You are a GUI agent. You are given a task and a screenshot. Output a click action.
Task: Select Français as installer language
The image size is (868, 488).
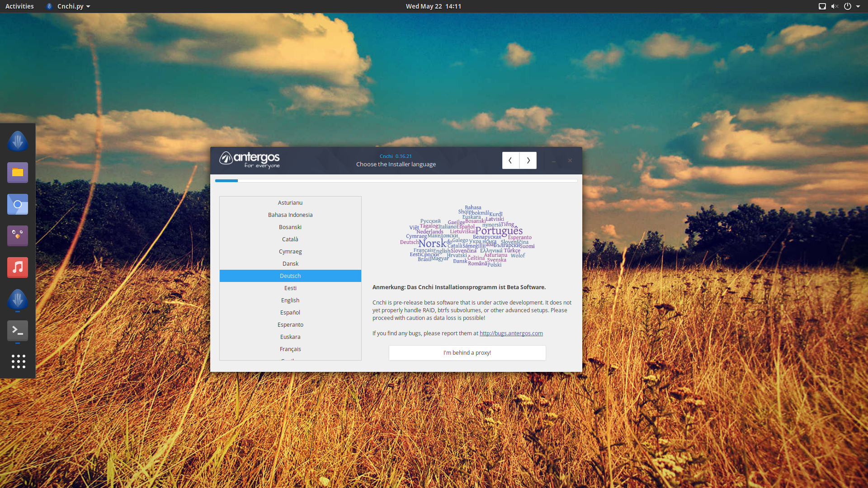(290, 349)
